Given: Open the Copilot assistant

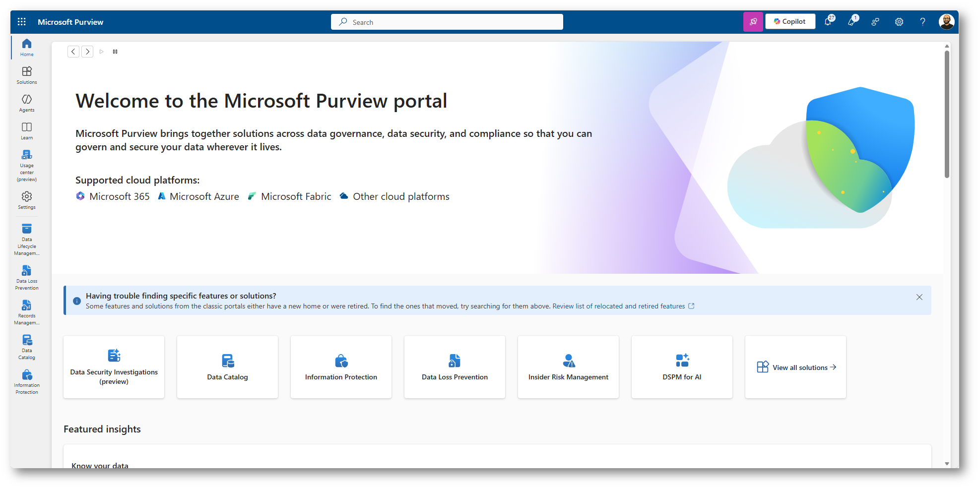Looking at the screenshot, I should coord(790,22).
